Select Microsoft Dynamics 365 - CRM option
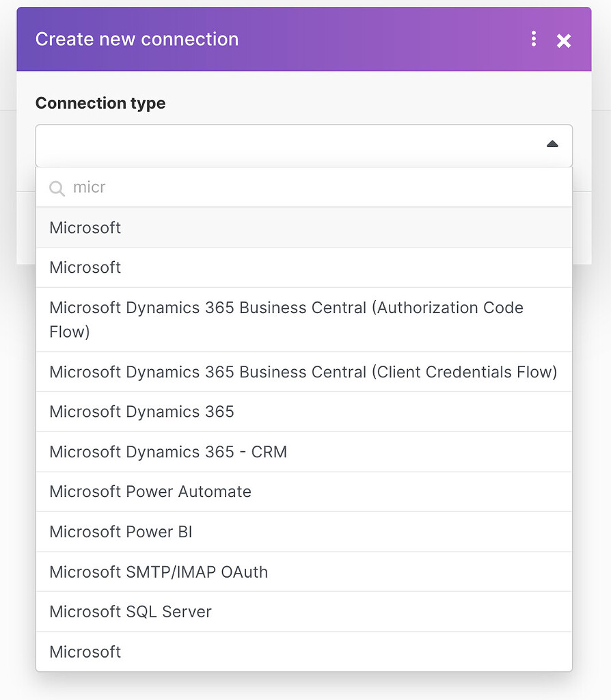The height and width of the screenshot is (700, 611). pos(167,452)
